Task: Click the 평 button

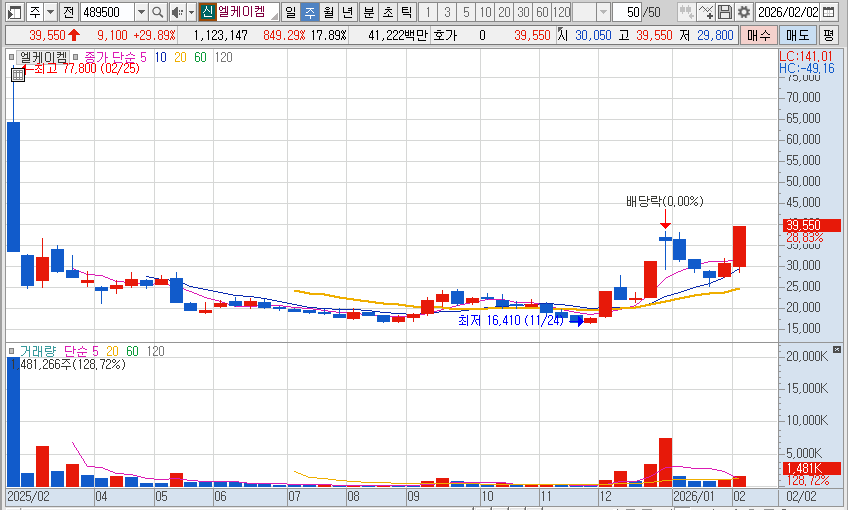Action: [828, 36]
